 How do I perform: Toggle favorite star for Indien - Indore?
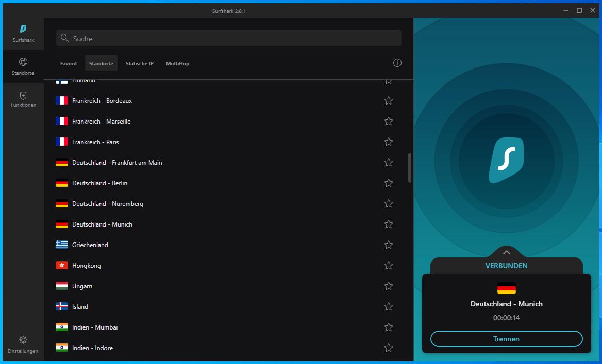[389, 348]
